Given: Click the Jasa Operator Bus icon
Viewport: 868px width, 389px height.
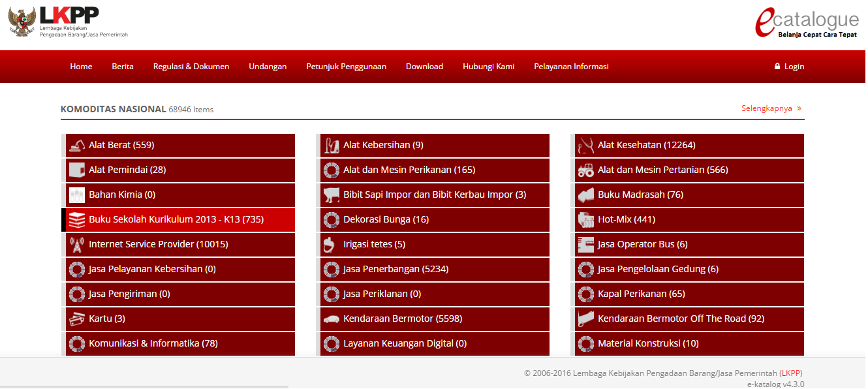Looking at the screenshot, I should click(x=586, y=245).
